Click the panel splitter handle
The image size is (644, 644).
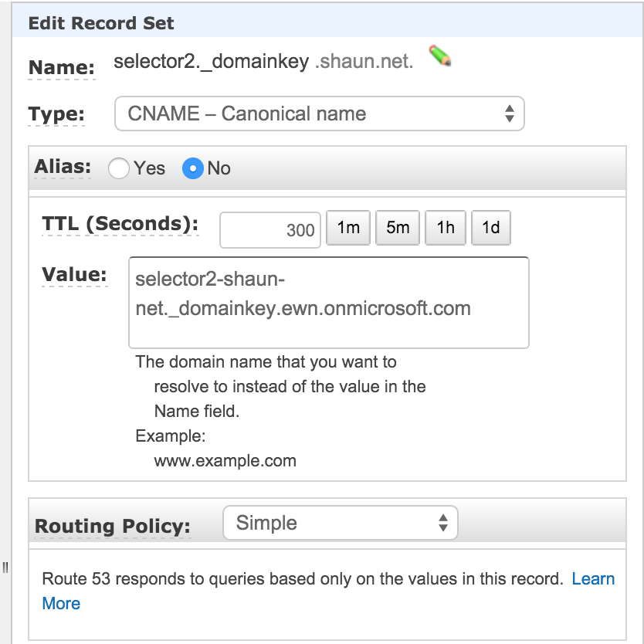5,568
